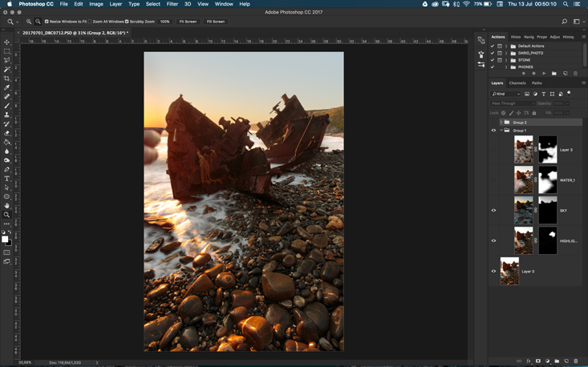Select the Clone Stamp tool

[6, 115]
